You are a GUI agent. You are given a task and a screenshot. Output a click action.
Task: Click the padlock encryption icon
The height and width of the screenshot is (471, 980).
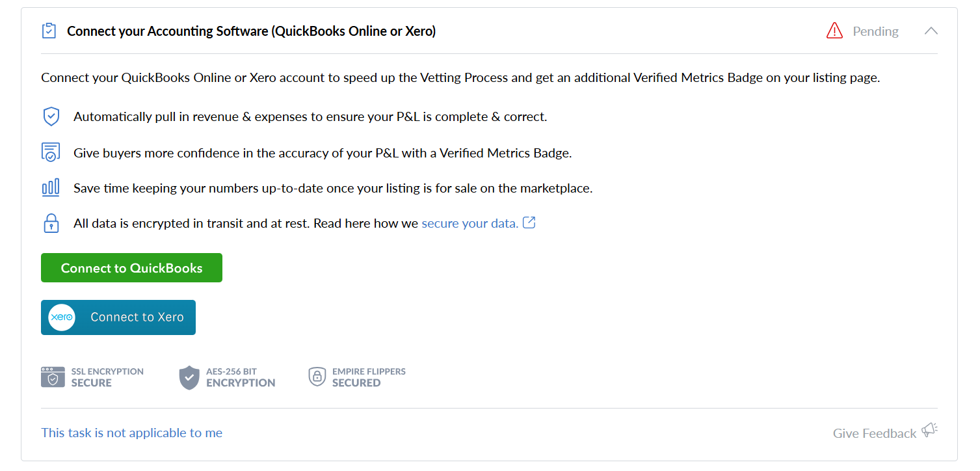click(51, 223)
